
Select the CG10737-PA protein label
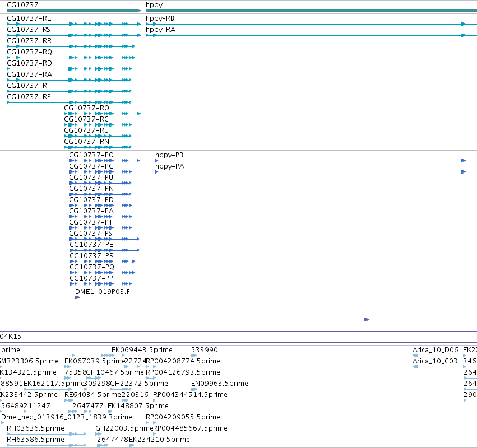[91, 211]
